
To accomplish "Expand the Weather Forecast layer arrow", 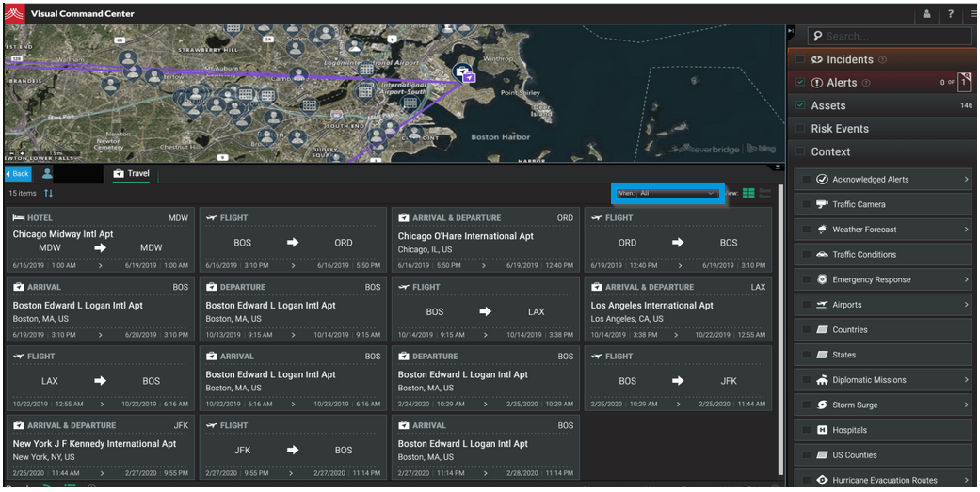I will 966,230.
